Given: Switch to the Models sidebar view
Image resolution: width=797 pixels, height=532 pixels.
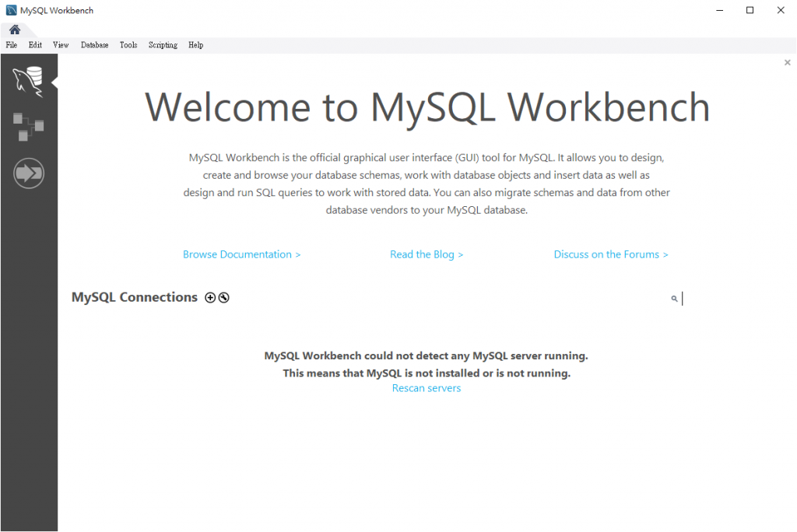Looking at the screenshot, I should coord(28,127).
